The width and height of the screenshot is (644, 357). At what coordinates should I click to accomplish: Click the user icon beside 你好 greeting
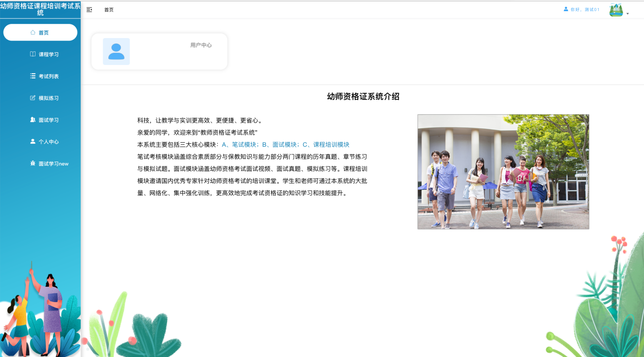(566, 9)
